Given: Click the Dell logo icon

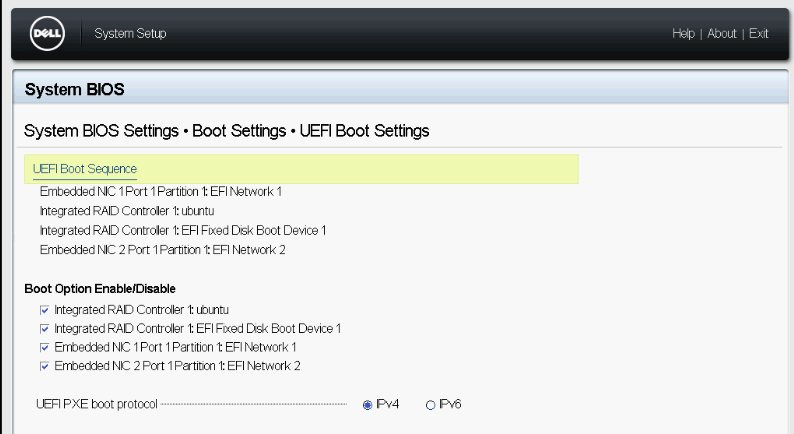Looking at the screenshot, I should [x=46, y=34].
